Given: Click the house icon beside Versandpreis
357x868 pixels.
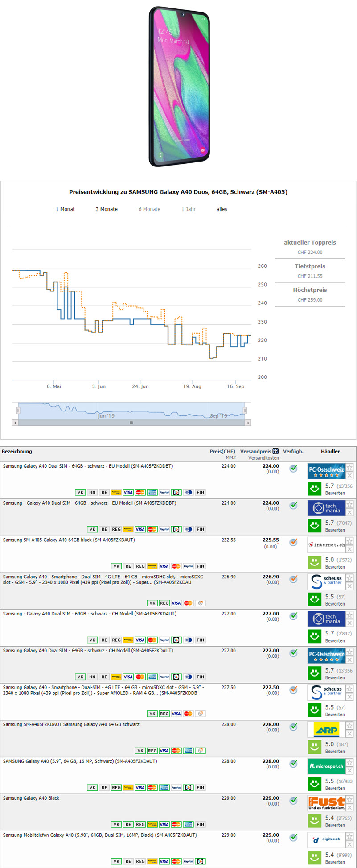Looking at the screenshot, I should coord(275,451).
